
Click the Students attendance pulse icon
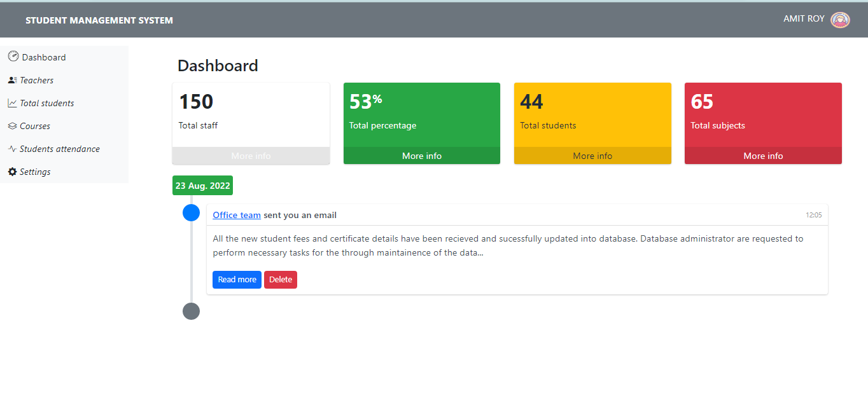[x=12, y=149]
